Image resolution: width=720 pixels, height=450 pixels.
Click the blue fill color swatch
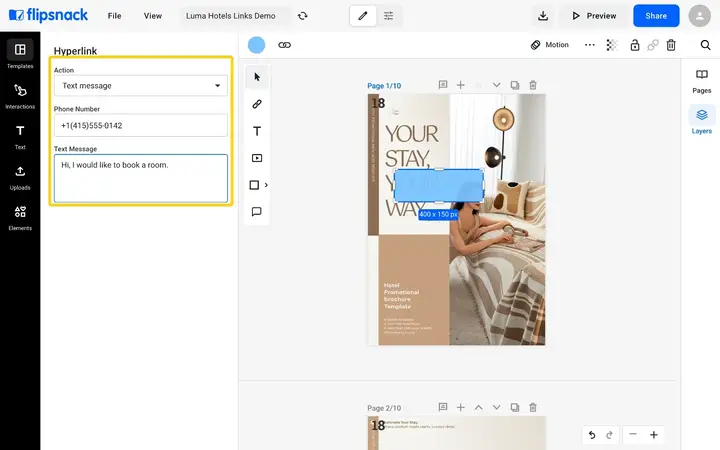point(256,45)
